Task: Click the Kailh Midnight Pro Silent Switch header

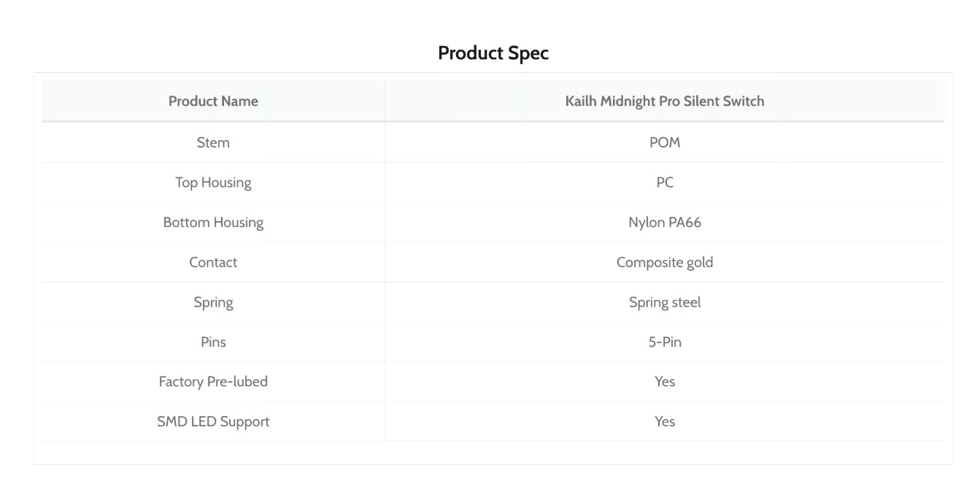Action: pos(665,101)
